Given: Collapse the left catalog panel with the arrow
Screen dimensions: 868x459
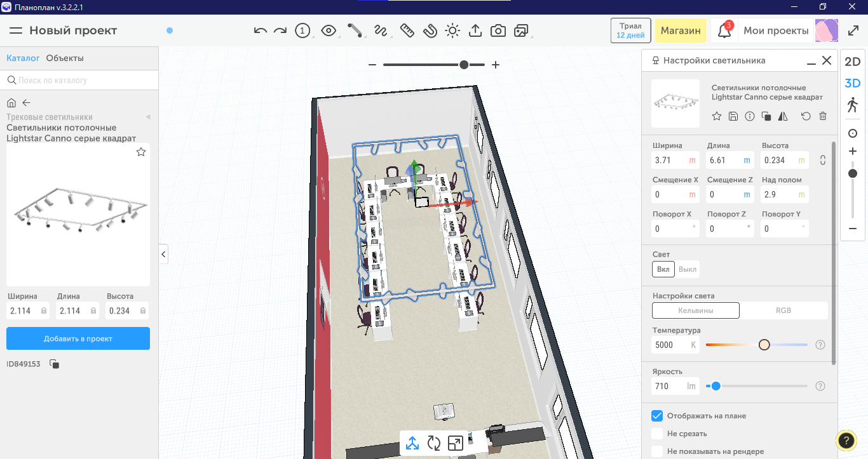Looking at the screenshot, I should 163,254.
